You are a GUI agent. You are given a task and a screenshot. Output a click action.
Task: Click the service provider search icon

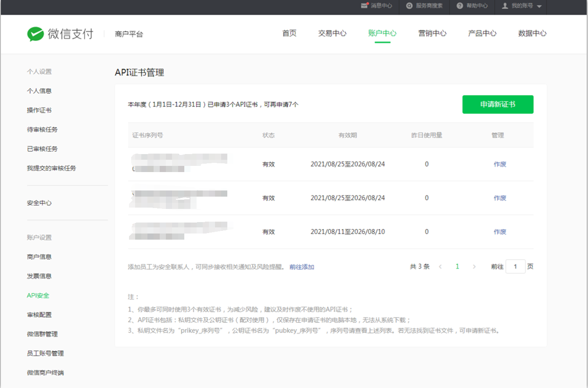(409, 6)
